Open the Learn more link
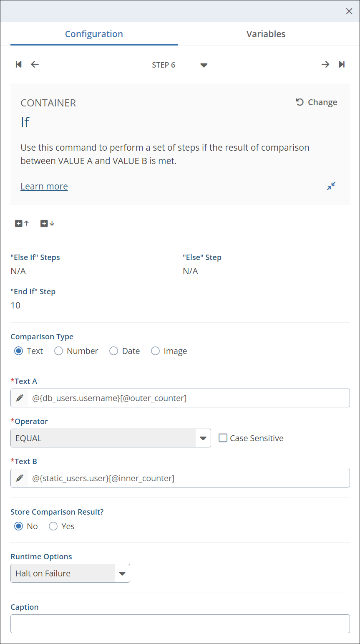Screen dimensions: 360x644 point(44,187)
